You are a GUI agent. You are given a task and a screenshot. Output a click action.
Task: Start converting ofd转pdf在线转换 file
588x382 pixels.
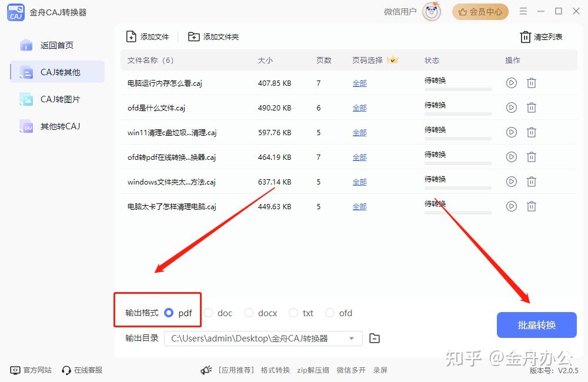tap(511, 157)
